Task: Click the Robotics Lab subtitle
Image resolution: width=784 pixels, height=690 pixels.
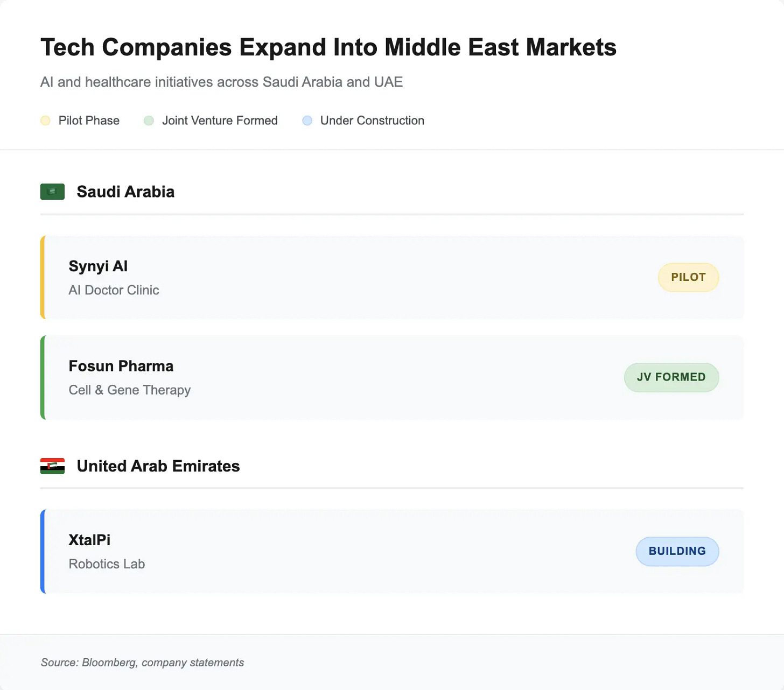Action: 107,564
